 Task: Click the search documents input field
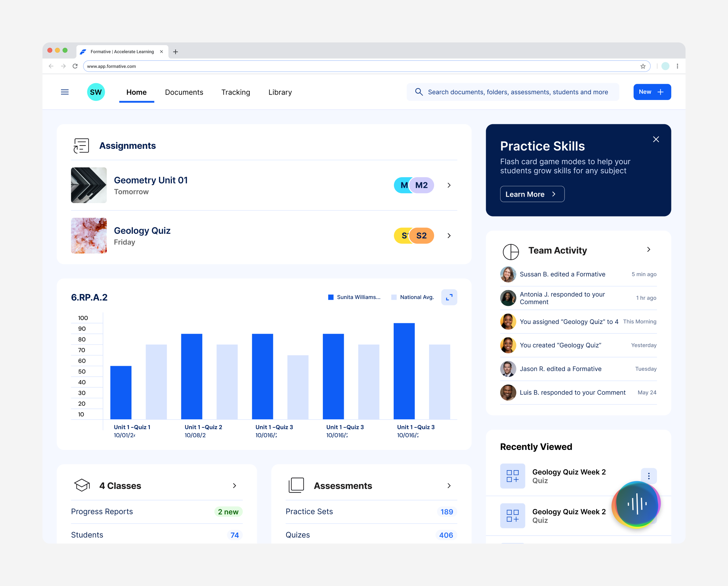(x=513, y=92)
